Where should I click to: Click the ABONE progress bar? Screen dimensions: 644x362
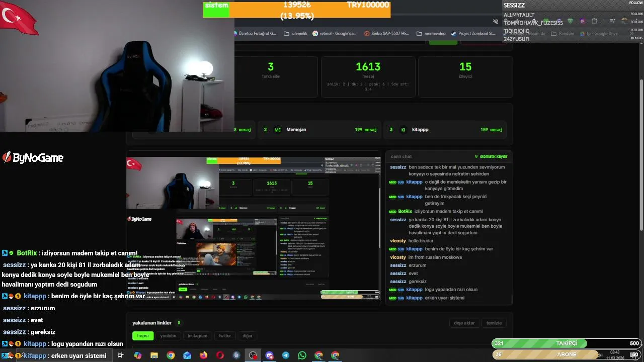[567, 354]
